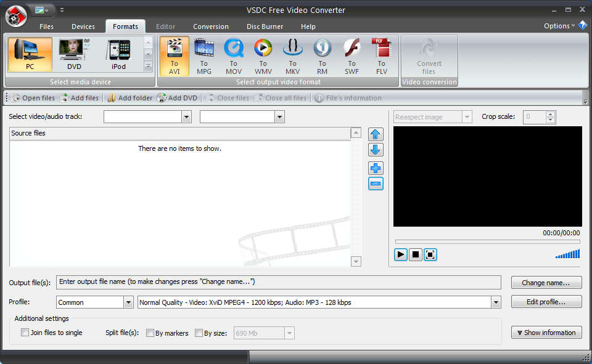Choose the To RM output format
592x364 pixels.
322,56
